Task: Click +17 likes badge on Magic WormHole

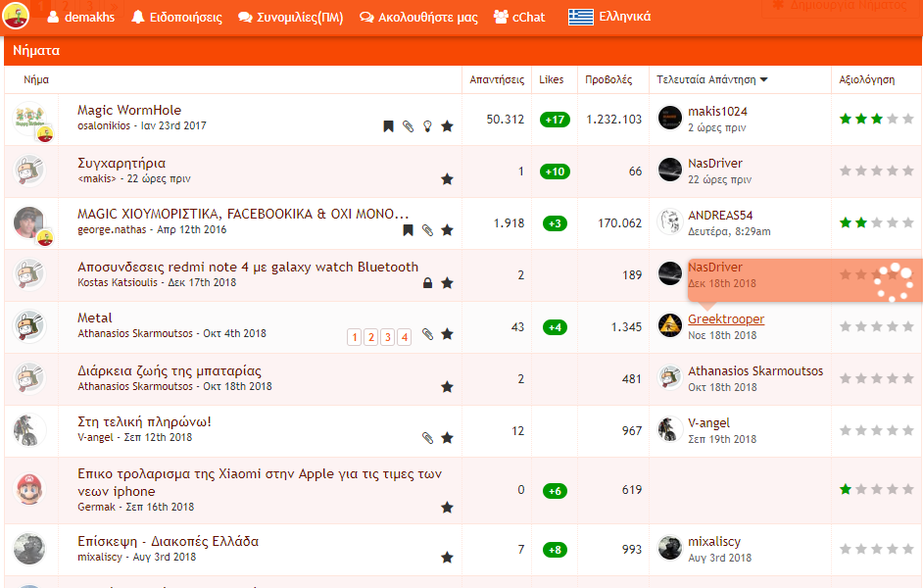Action: pos(556,120)
